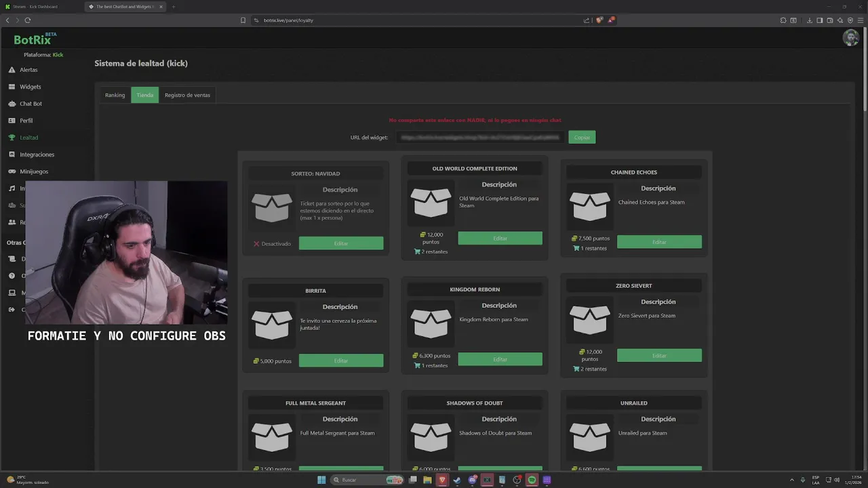This screenshot has height=488, width=868.
Task: Edit the Kingdom Reborn item
Action: (x=500, y=359)
